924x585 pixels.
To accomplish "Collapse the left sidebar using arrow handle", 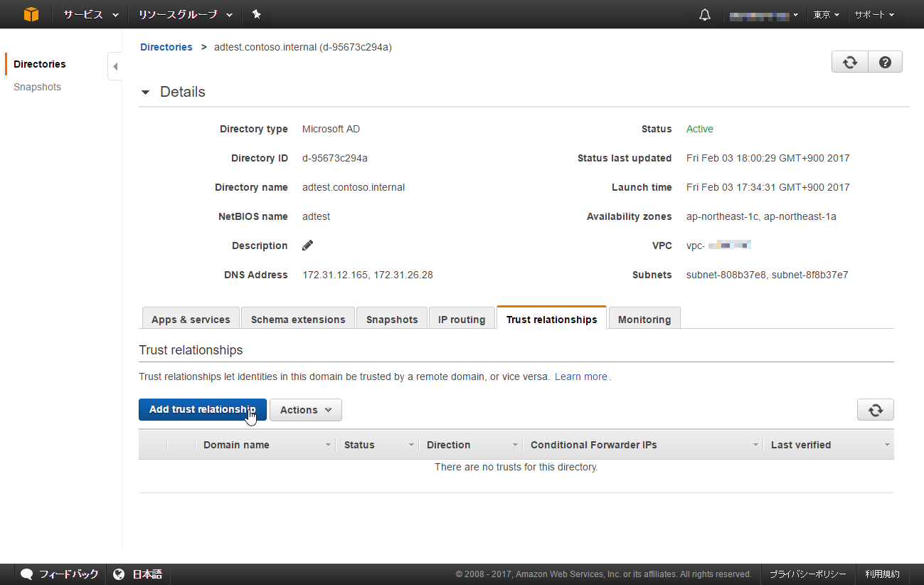I will tap(115, 66).
